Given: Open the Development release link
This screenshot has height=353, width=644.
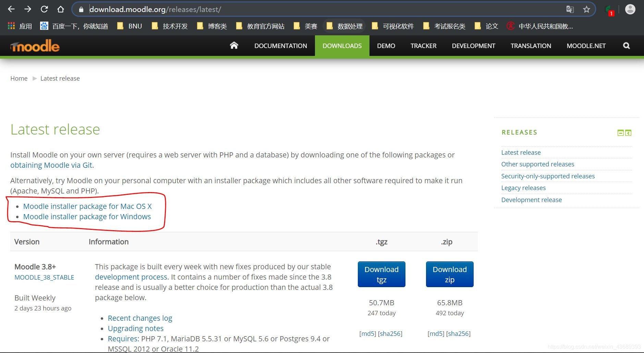Looking at the screenshot, I should (532, 200).
